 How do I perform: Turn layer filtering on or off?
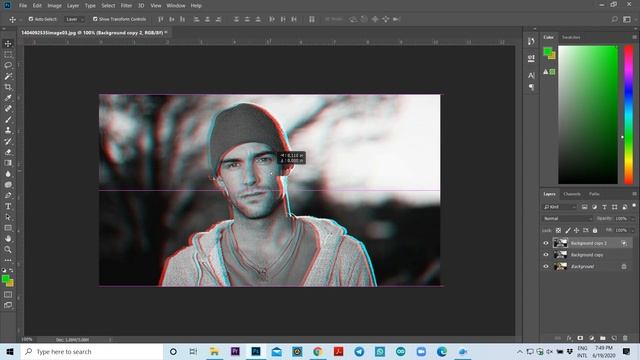click(x=634, y=205)
